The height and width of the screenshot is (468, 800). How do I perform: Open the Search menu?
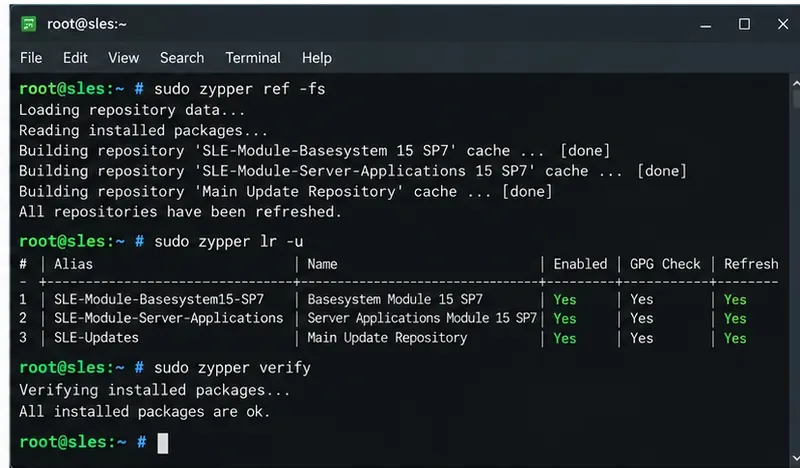[182, 58]
